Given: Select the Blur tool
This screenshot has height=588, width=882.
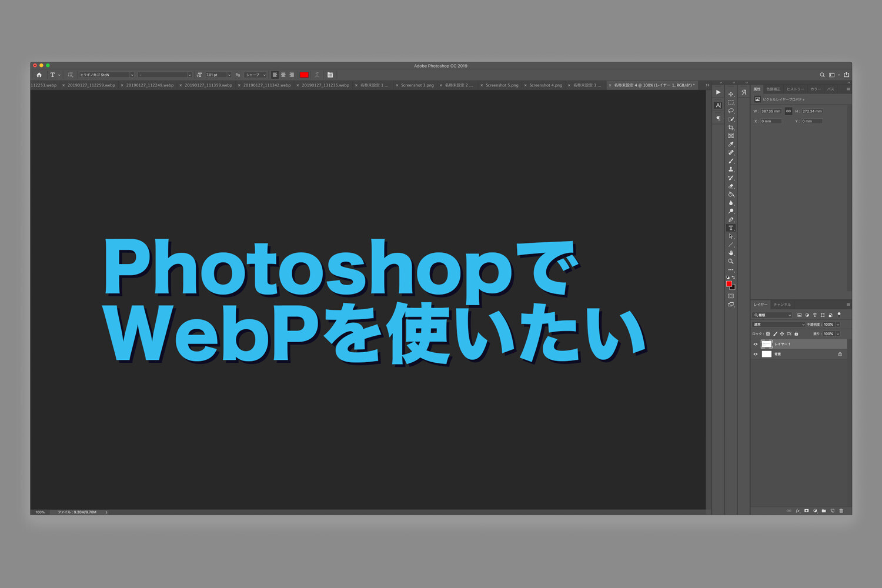Looking at the screenshot, I should tap(731, 203).
